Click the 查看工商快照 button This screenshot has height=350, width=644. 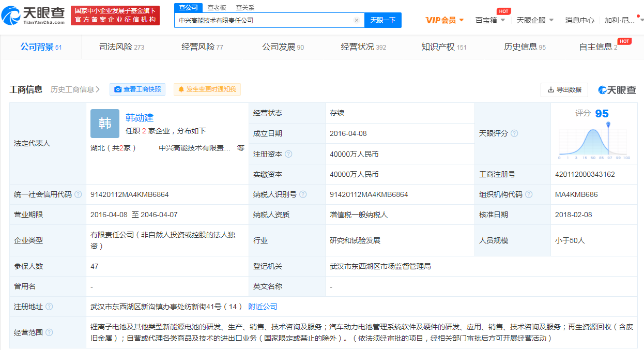click(137, 89)
